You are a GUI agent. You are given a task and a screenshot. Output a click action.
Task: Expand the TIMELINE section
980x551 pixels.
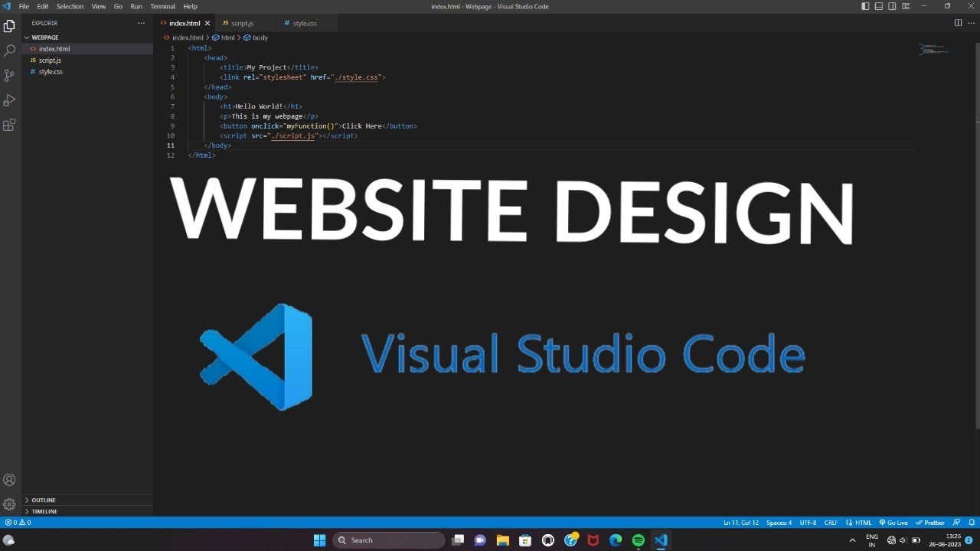point(87,511)
